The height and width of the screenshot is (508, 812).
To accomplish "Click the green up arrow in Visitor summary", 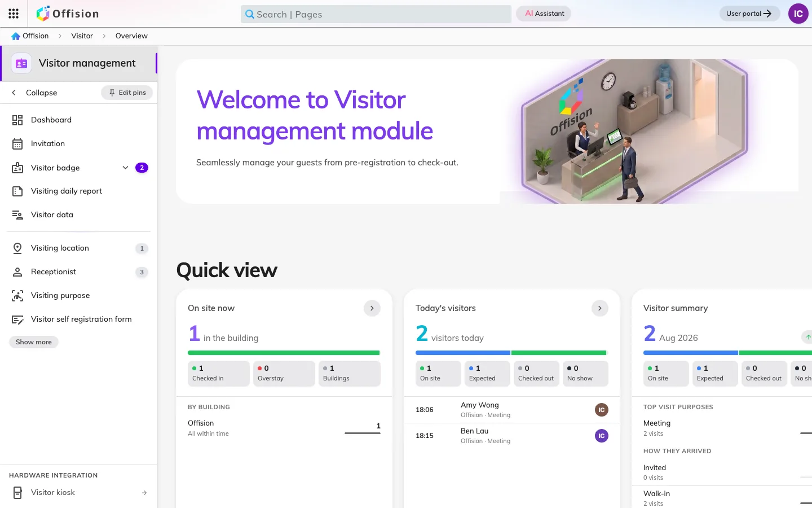I will point(807,337).
